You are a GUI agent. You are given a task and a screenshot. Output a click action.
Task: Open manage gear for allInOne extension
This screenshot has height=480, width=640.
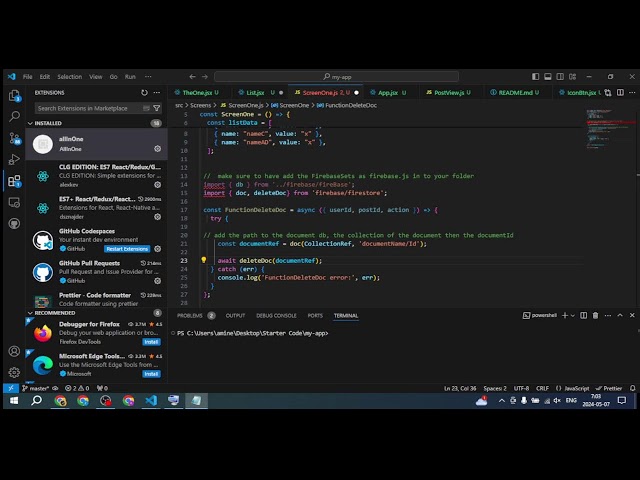[158, 149]
